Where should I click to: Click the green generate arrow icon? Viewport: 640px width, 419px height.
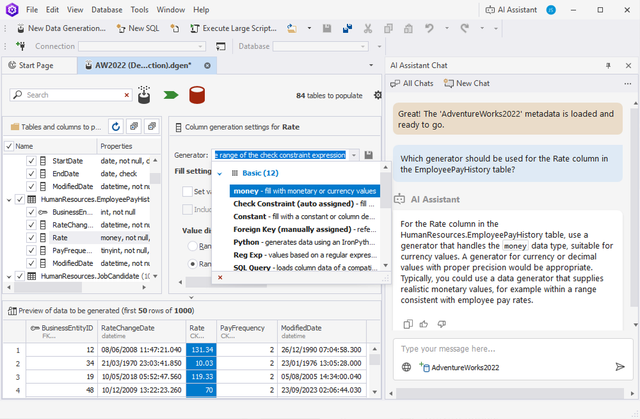(x=171, y=95)
